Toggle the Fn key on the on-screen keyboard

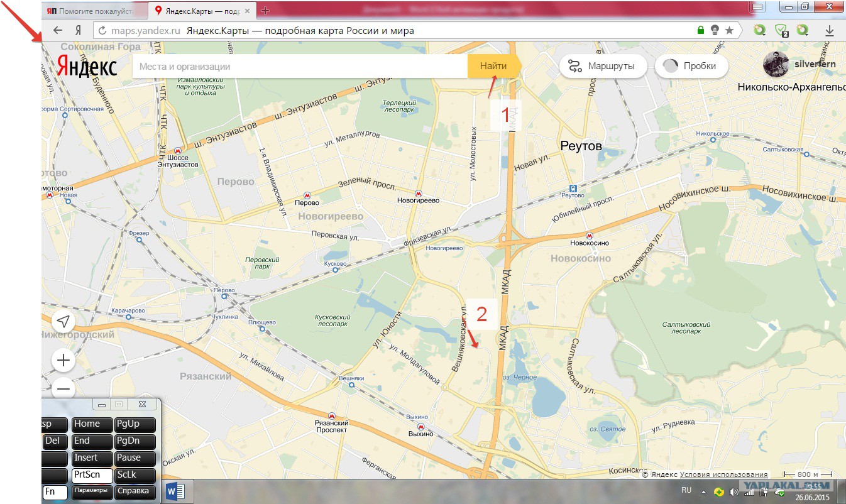pos(54,491)
